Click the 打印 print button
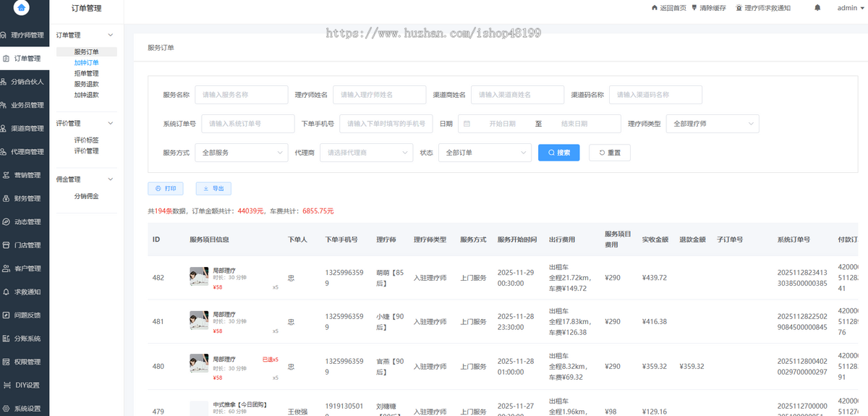Image resolution: width=868 pixels, height=416 pixels. (x=166, y=188)
